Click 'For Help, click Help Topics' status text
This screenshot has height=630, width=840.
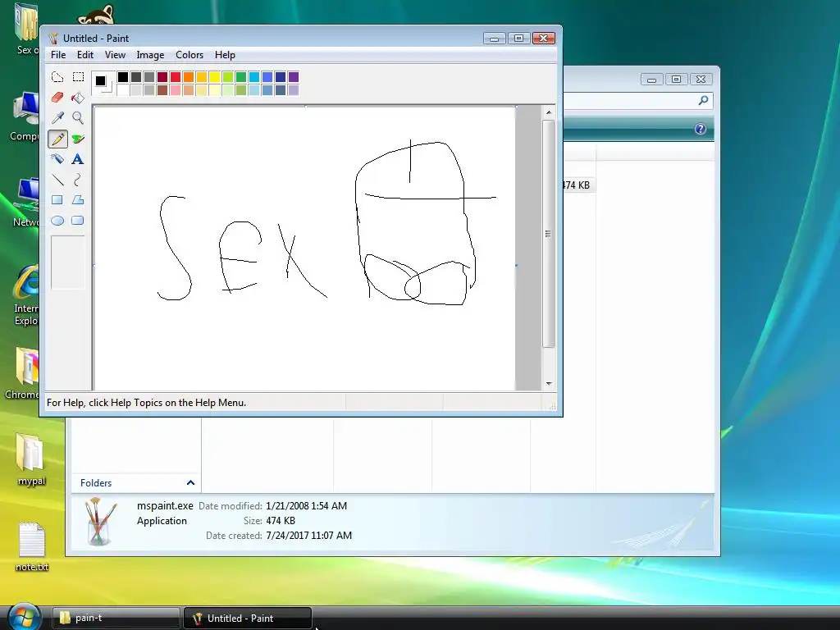(x=146, y=402)
